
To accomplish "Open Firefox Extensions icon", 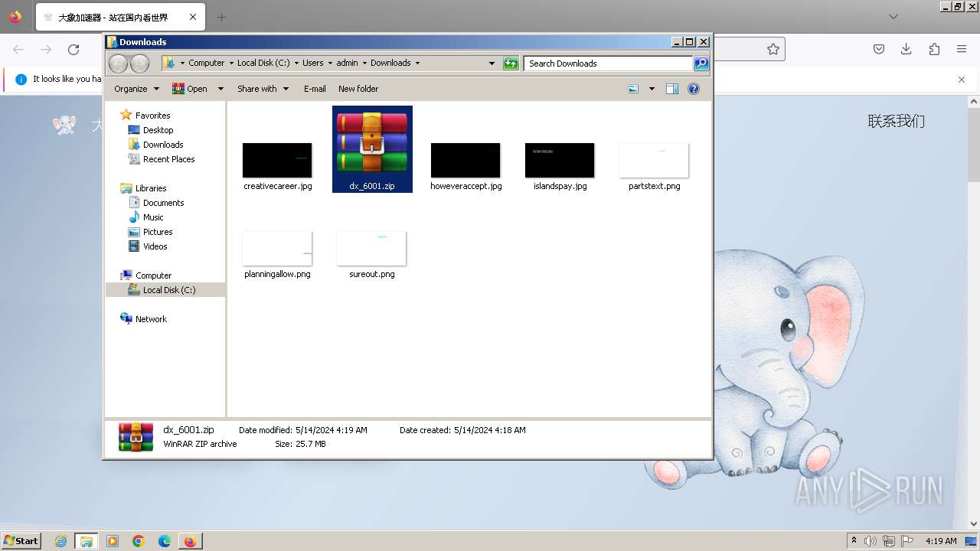I will [934, 49].
